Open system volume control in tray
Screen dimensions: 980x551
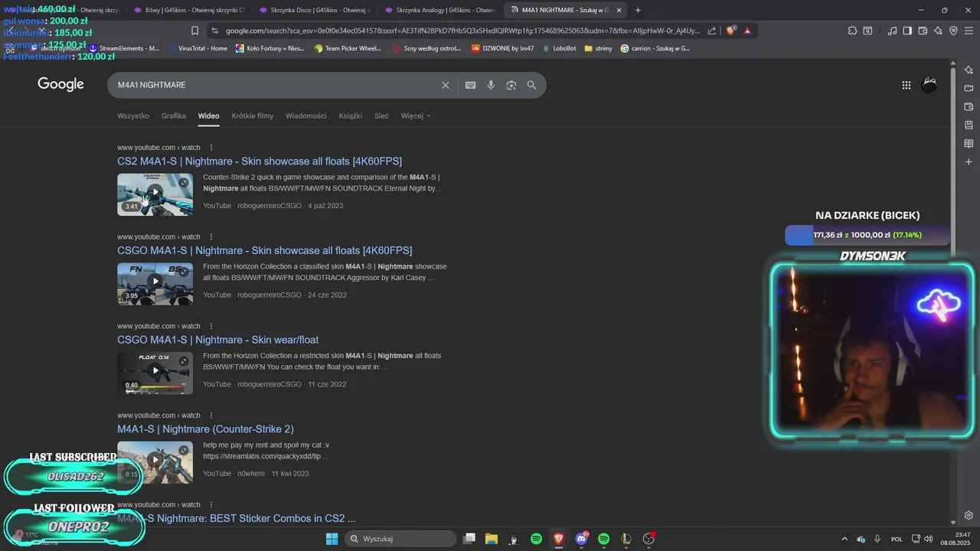pos(929,539)
